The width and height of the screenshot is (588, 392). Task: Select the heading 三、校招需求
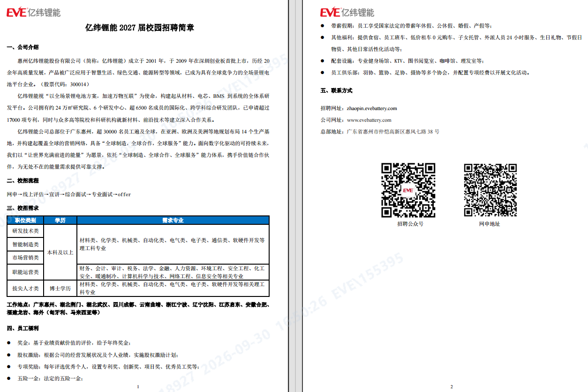tap(23, 208)
